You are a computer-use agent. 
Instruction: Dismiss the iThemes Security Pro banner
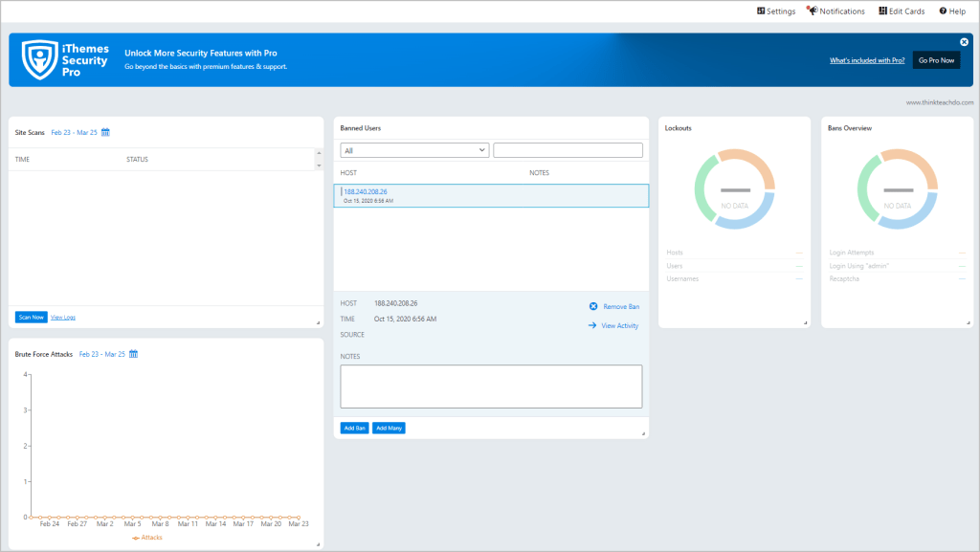tap(964, 42)
